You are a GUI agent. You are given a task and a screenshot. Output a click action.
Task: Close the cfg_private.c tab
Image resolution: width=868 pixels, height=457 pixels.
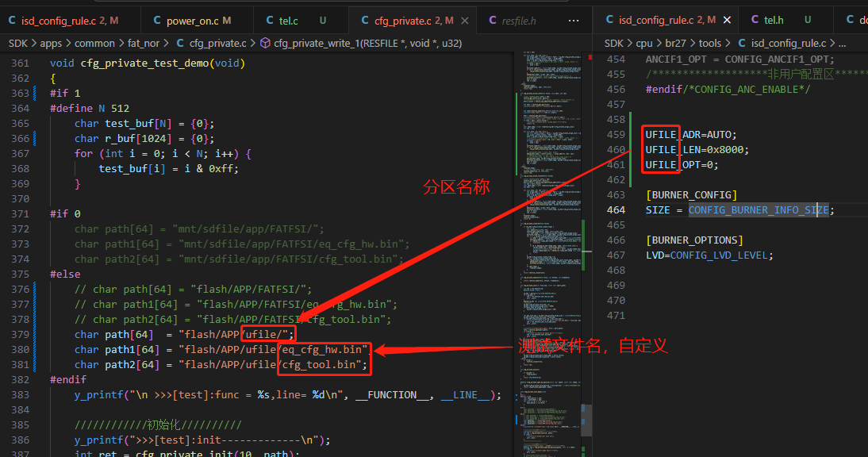click(x=465, y=21)
